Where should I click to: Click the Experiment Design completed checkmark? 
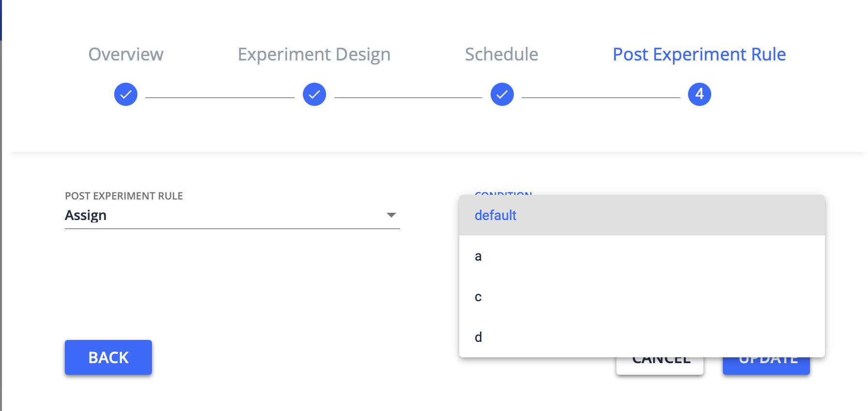314,94
